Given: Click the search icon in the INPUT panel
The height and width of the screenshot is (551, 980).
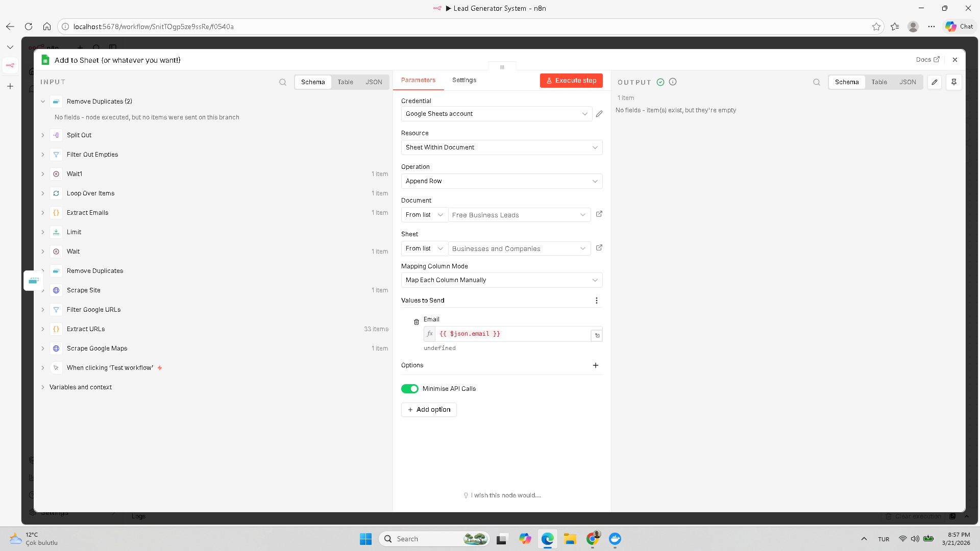Looking at the screenshot, I should [x=283, y=82].
